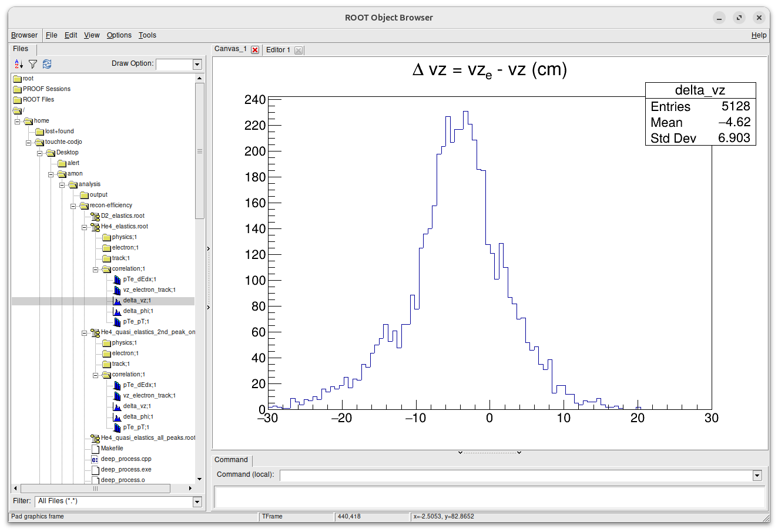
Task: Click the alert folder icon
Action: click(62, 163)
